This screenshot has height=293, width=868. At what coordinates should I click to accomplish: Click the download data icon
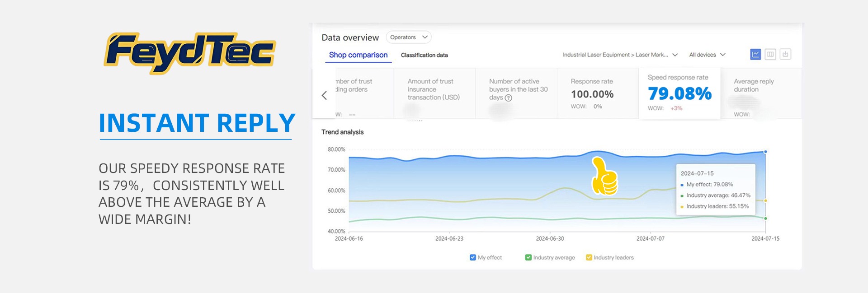tap(785, 54)
